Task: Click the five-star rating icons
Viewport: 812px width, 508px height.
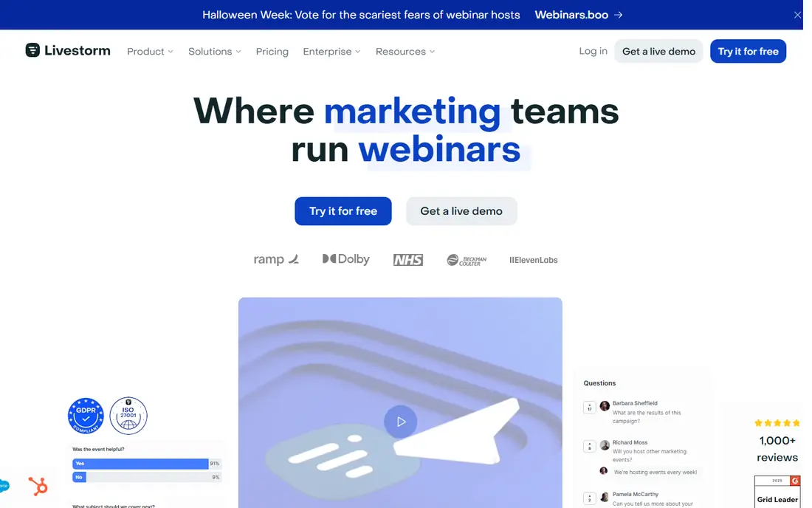Action: click(777, 423)
